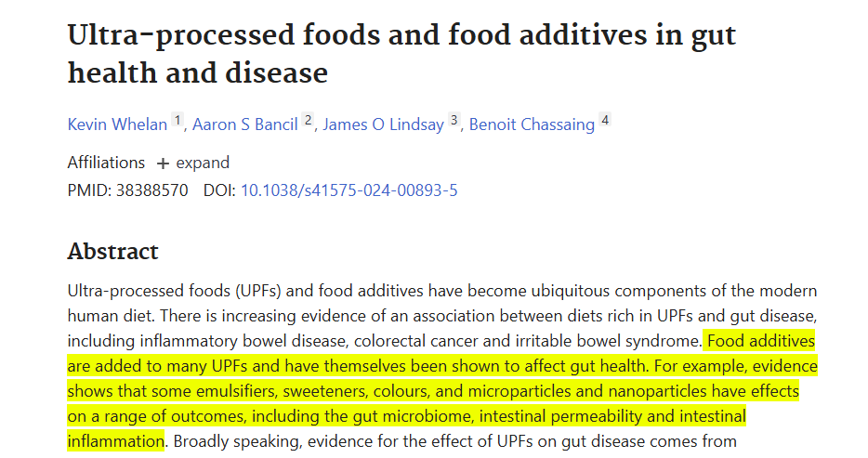The image size is (868, 458).
Task: Click the "Affiliations" label text
Action: click(x=106, y=163)
